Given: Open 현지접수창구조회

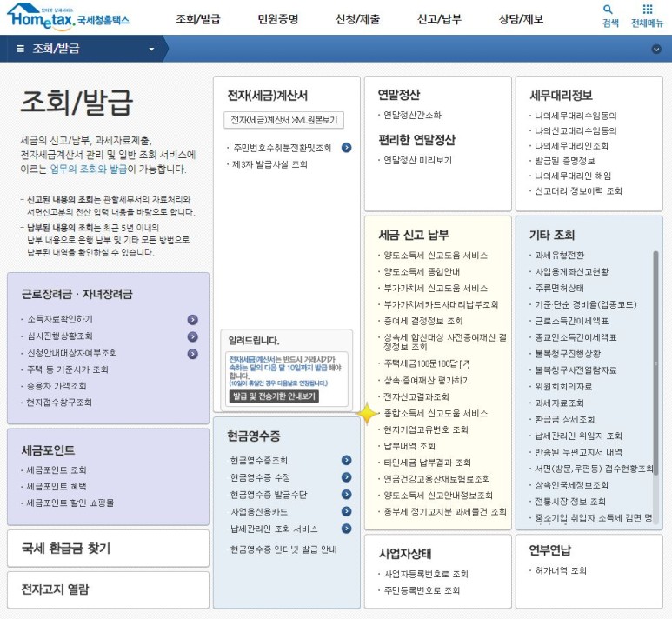Looking at the screenshot, I should click(59, 403).
